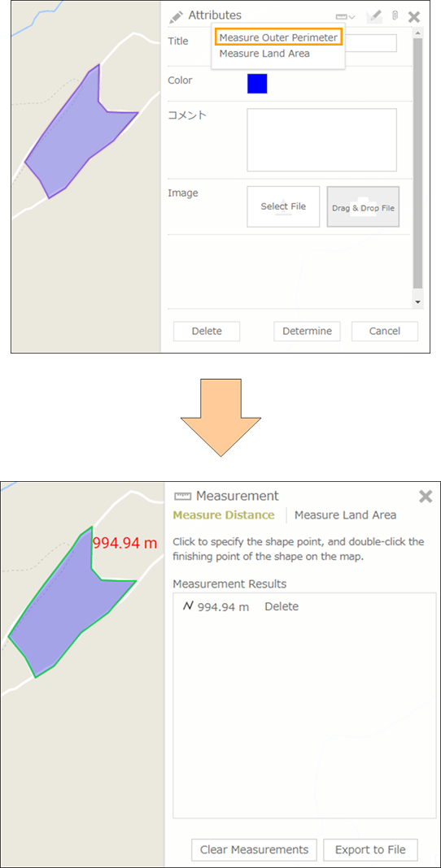Click the Delete button in Attributes
The height and width of the screenshot is (868, 441).
point(207,331)
